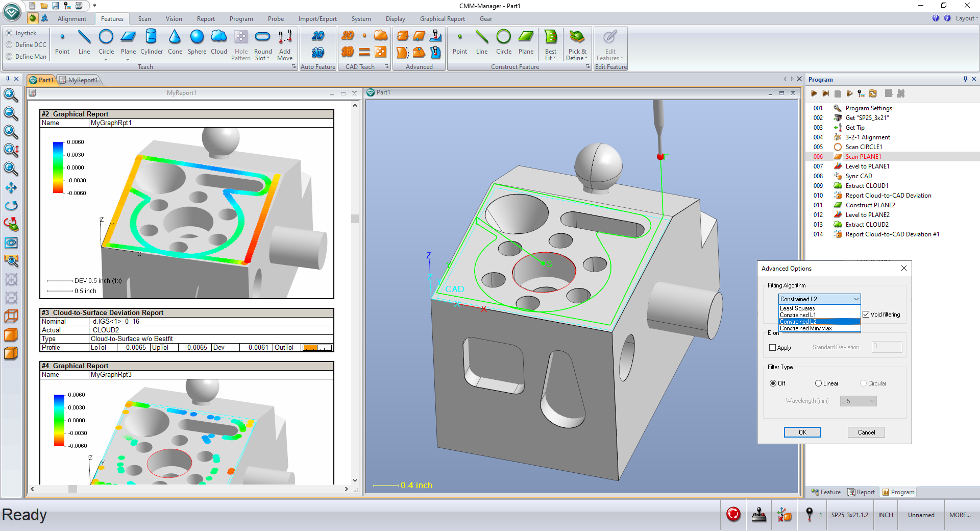Select the Construct Feature Plane tool
The height and width of the screenshot is (531, 980).
pos(526,42)
